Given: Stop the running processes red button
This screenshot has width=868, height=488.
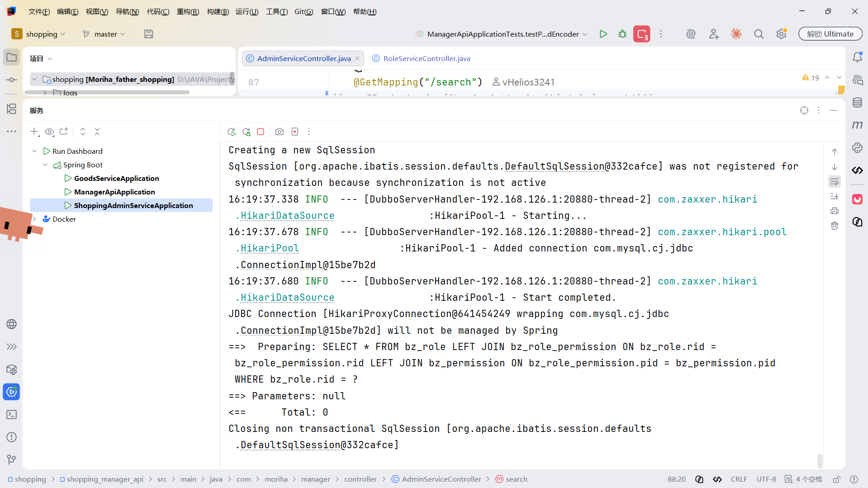Looking at the screenshot, I should pos(641,34).
